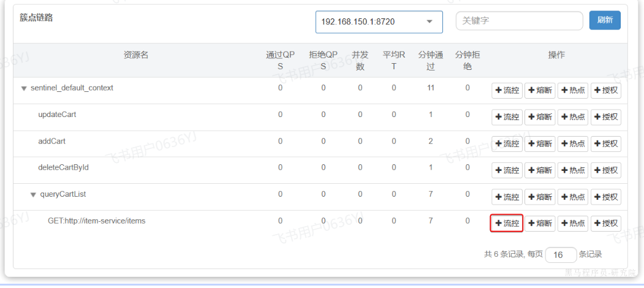Select the queryCartList resource name
Viewport: 644px width, 288px height.
(x=63, y=194)
